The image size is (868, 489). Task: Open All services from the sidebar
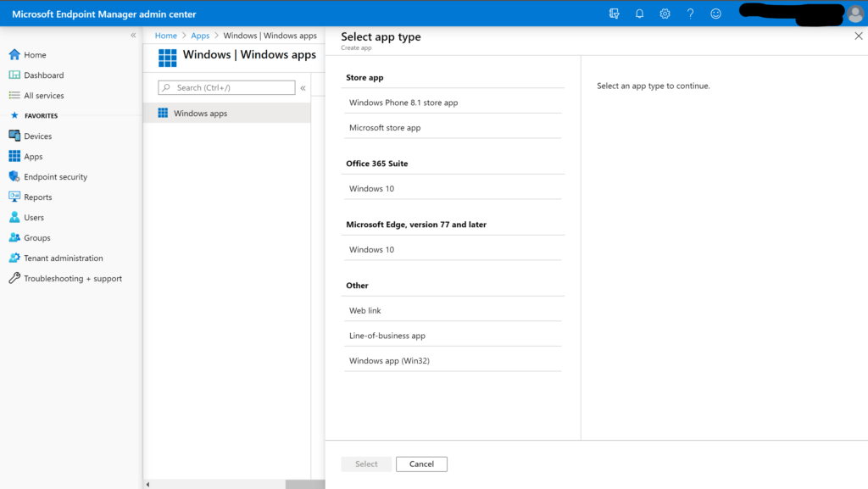[x=44, y=96]
